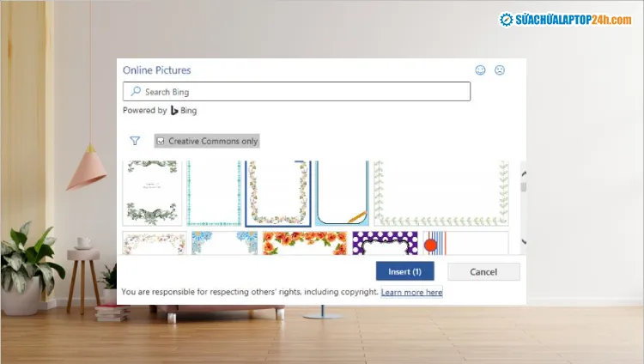Select the purple polka dot frame thumbnail
The width and height of the screenshot is (644, 364).
pos(385,242)
